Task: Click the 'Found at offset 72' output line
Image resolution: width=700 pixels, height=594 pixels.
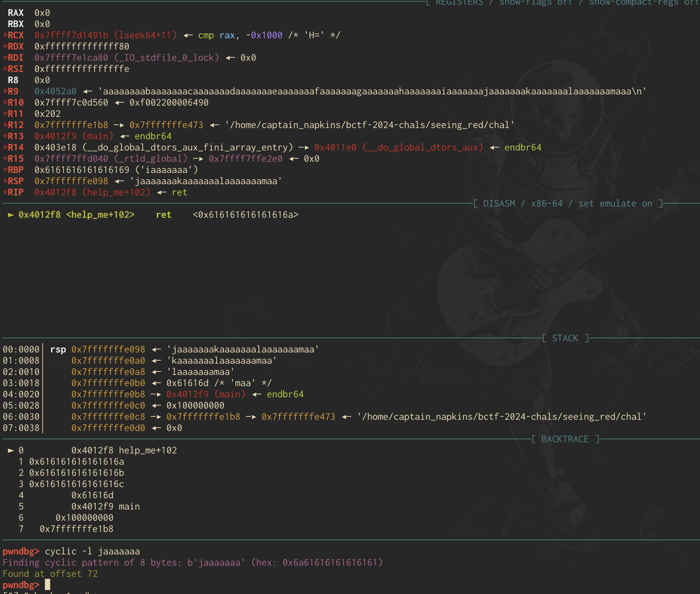Action: click(50, 574)
